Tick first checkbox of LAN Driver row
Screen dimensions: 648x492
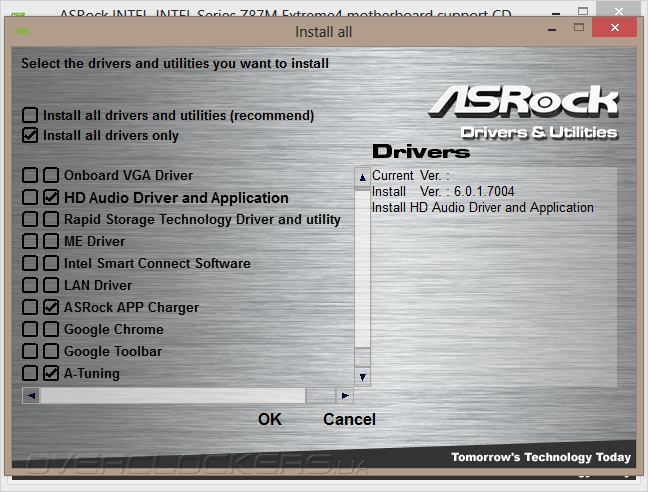click(x=30, y=285)
